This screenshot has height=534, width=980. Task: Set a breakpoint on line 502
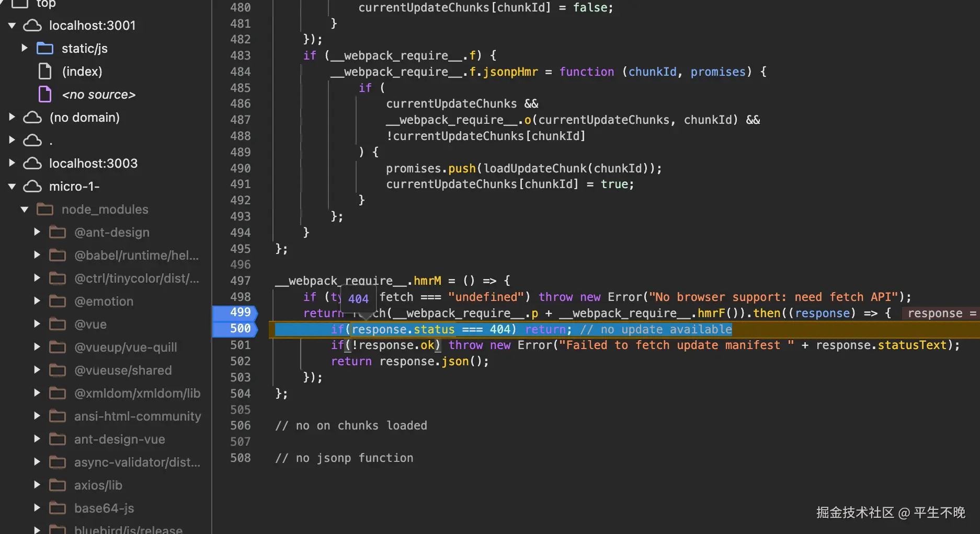(x=240, y=361)
